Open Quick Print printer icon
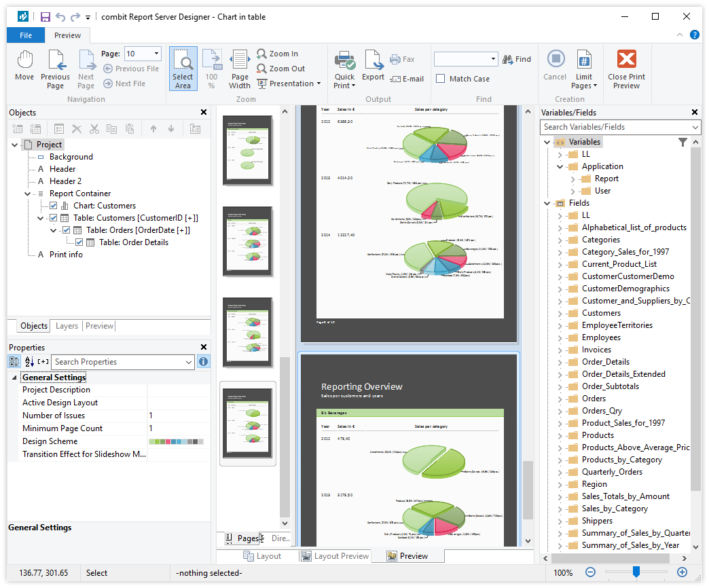 344,69
